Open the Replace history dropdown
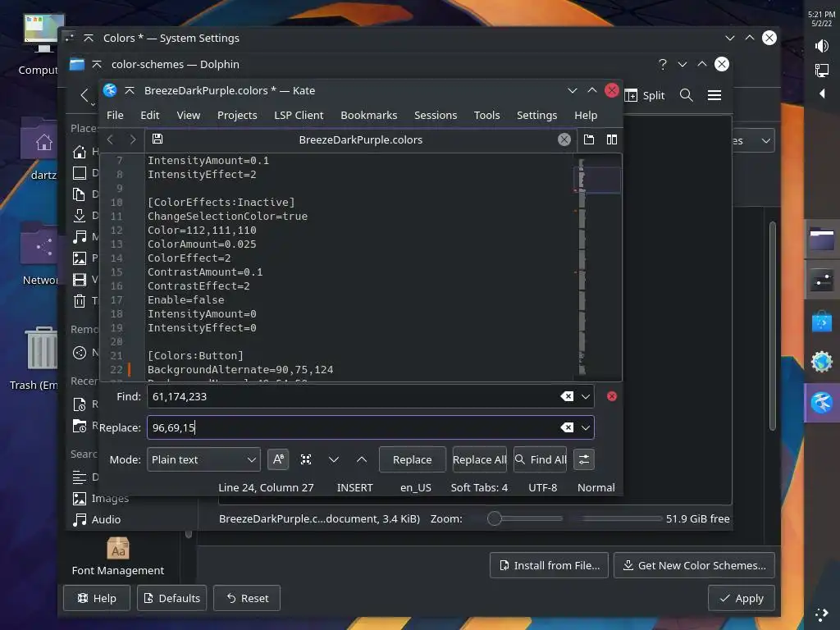Screen dimensions: 840x630 tap(586, 427)
